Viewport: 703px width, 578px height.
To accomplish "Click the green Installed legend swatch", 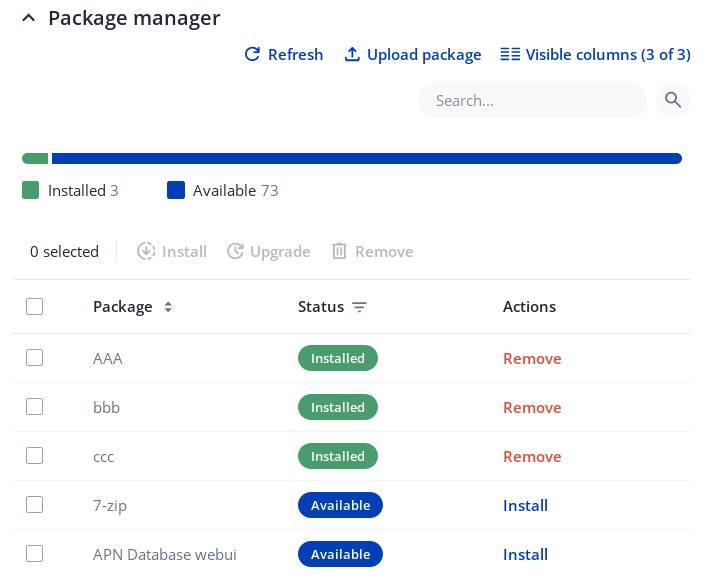I will coord(31,190).
